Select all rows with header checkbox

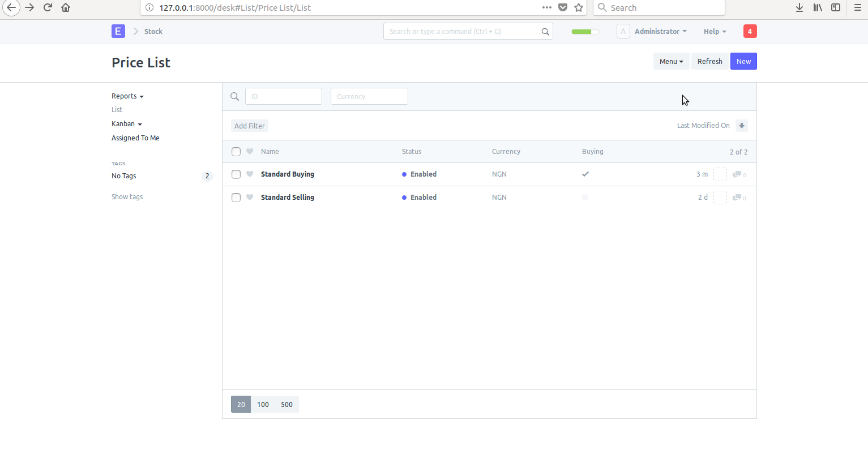pos(236,151)
